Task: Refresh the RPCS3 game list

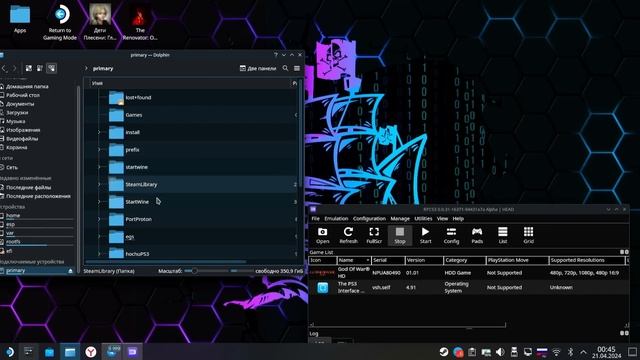Action: [x=348, y=236]
